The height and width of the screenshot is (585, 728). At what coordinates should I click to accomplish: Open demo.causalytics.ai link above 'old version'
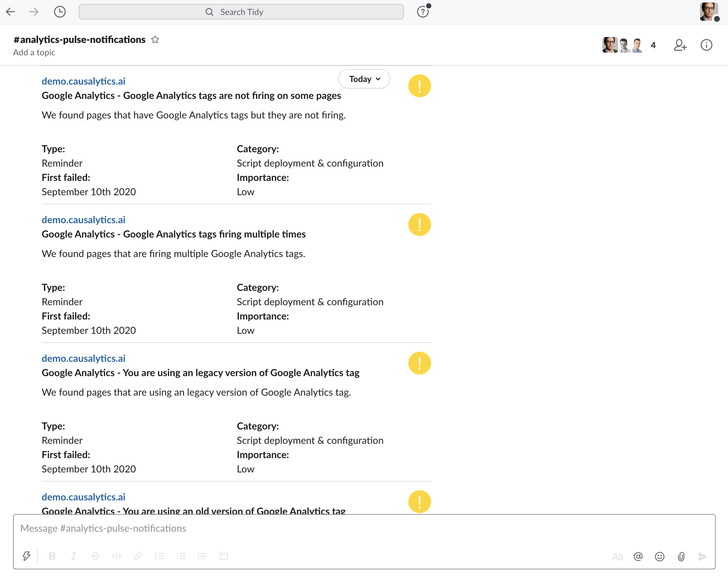[83, 497]
